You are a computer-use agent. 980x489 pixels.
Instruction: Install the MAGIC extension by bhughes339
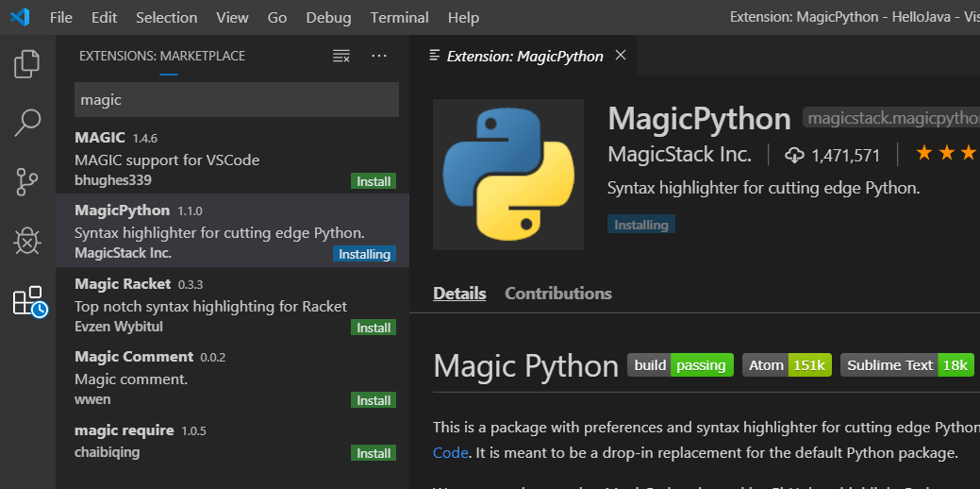tap(374, 182)
